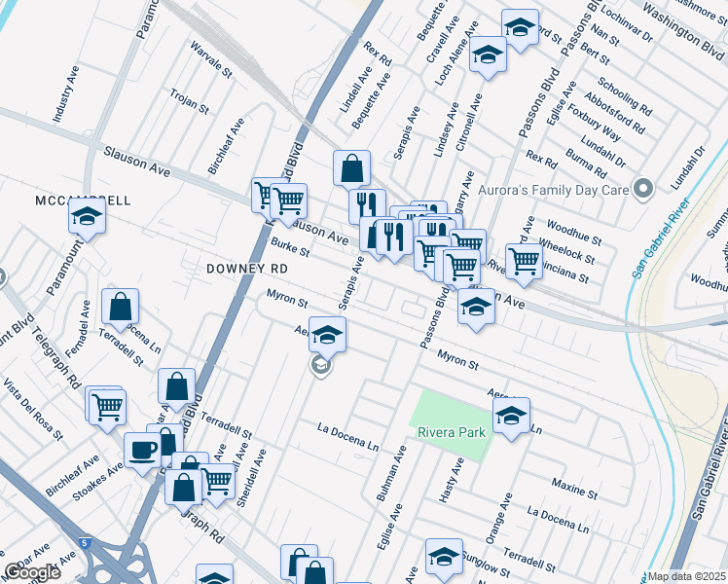Click the Industry Ave label
728x584 pixels.
pyautogui.click(x=65, y=94)
